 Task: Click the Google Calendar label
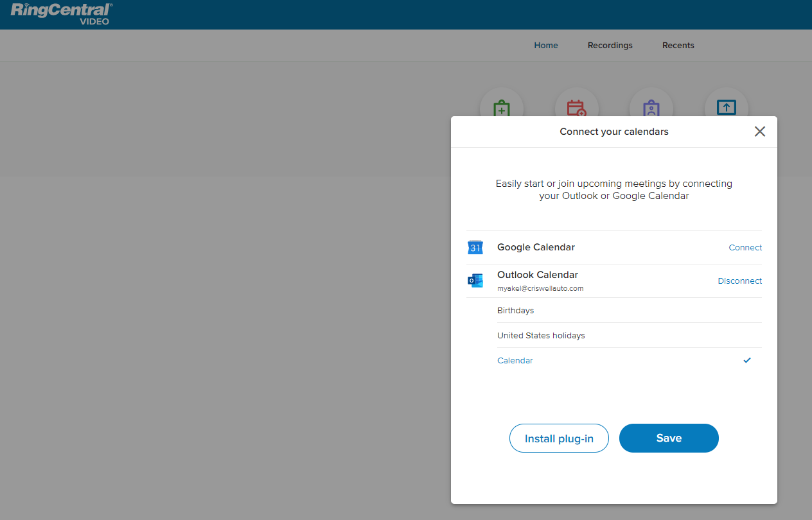(536, 247)
